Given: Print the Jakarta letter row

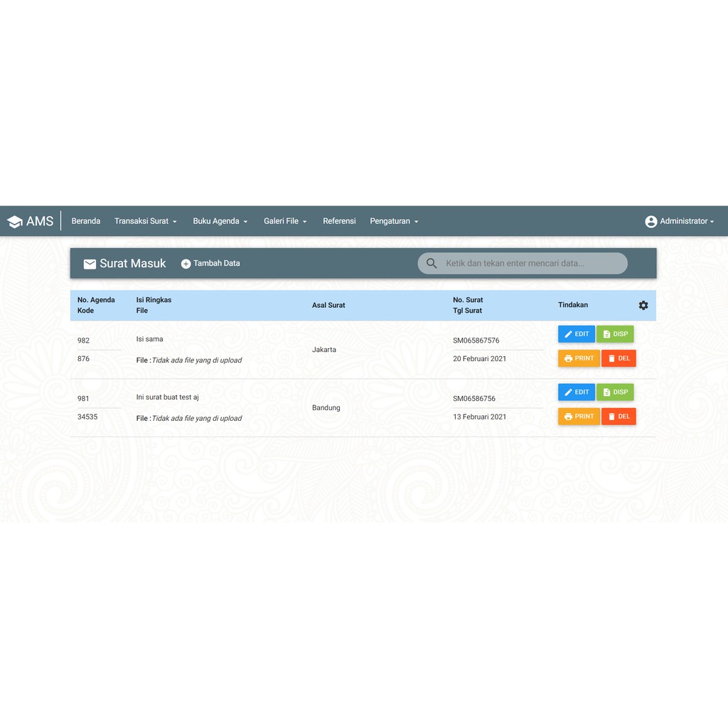Looking at the screenshot, I should [579, 358].
